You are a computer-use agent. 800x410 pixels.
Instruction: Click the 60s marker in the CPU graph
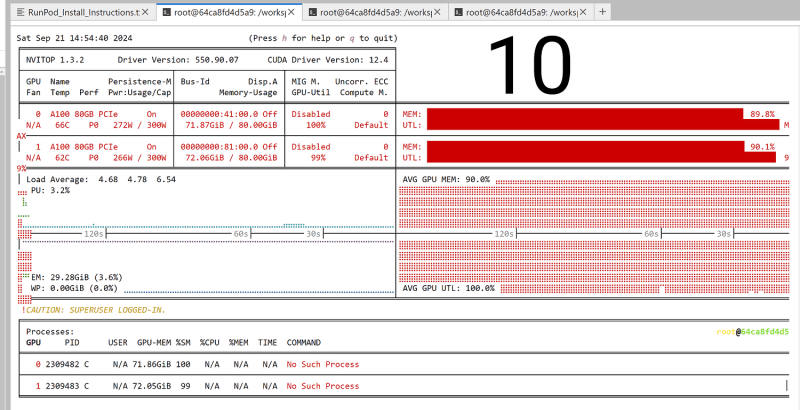coord(241,234)
